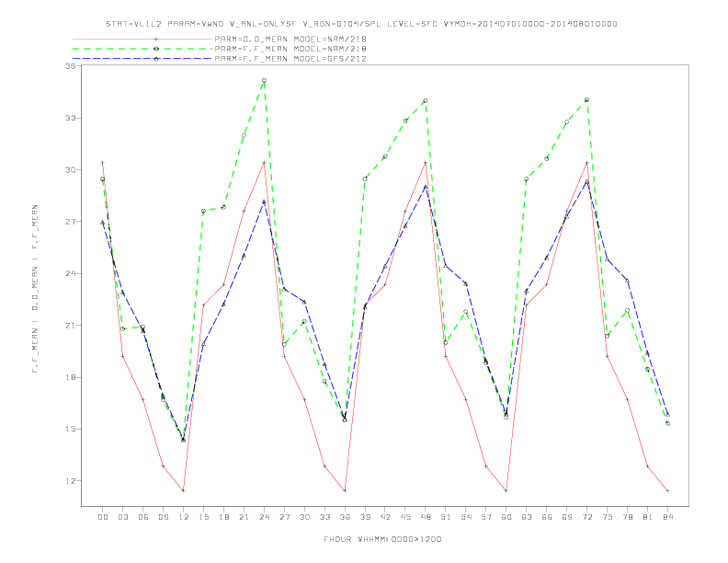Click x-axis forecast hour label 30

pyautogui.click(x=304, y=517)
